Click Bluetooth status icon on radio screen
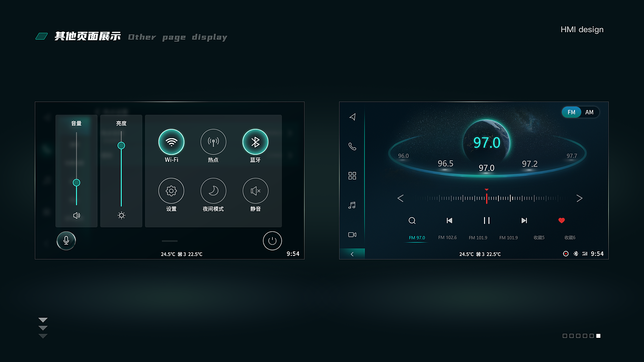Image resolution: width=644 pixels, height=362 pixels. point(576,254)
